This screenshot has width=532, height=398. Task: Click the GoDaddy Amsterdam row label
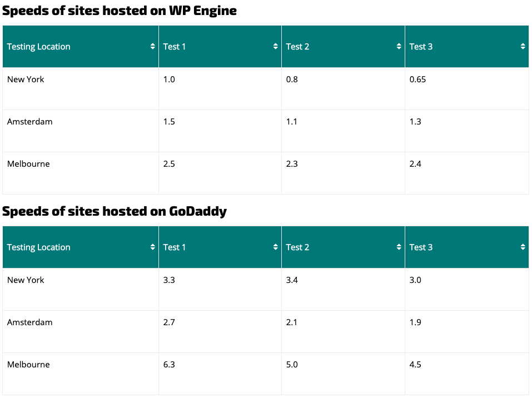coord(30,322)
